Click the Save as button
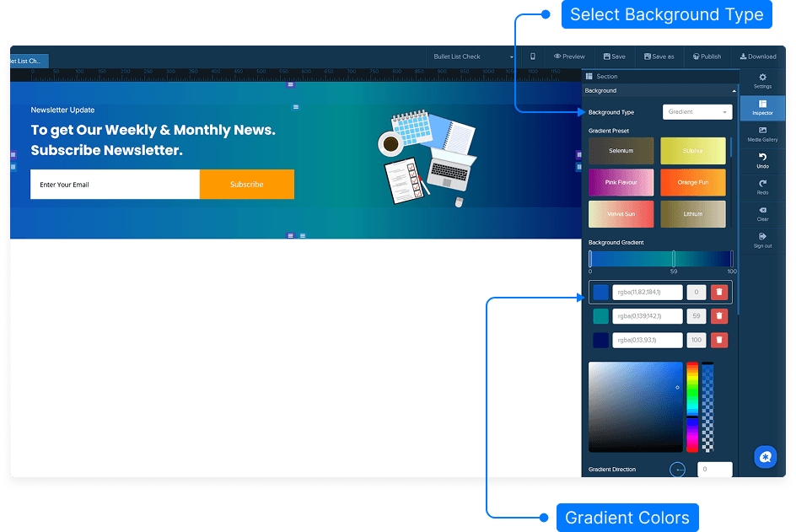 tap(659, 56)
